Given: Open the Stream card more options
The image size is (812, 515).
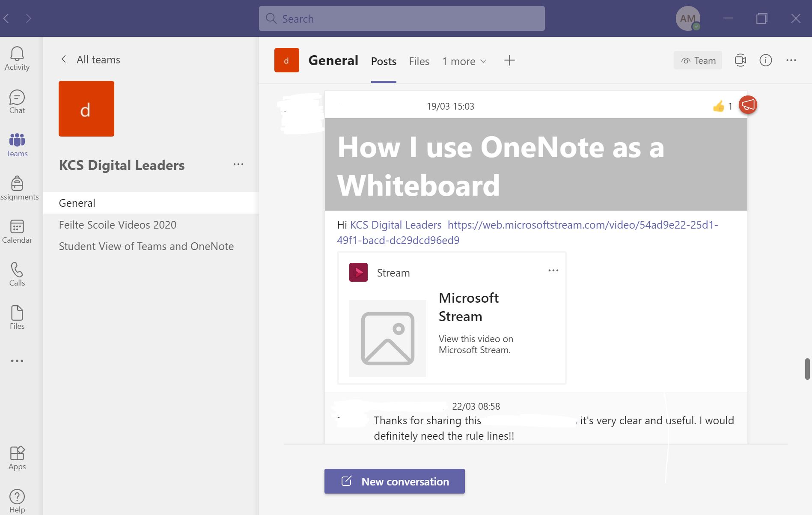Looking at the screenshot, I should coord(553,270).
